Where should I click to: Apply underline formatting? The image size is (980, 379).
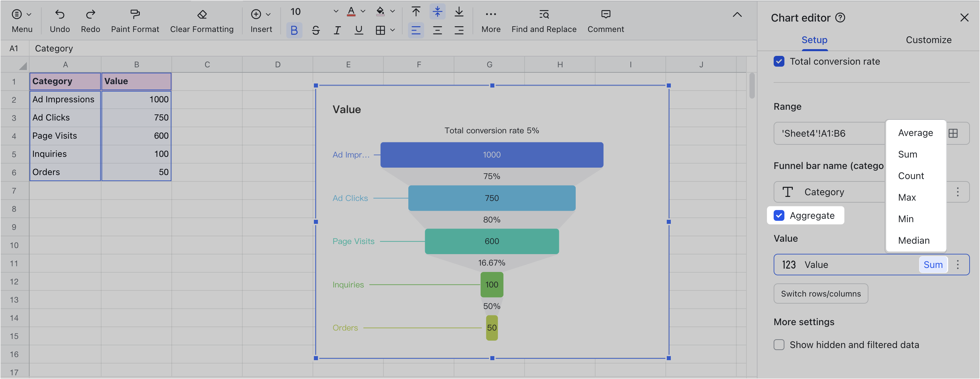coord(358,30)
